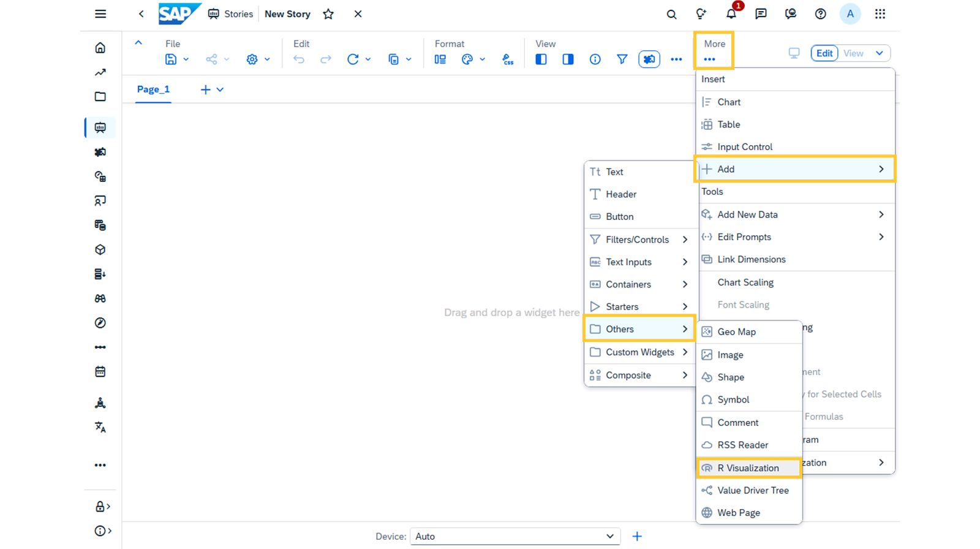The width and height of the screenshot is (980, 549).
Task: Go to Home in the sidebar
Action: pos(100,48)
